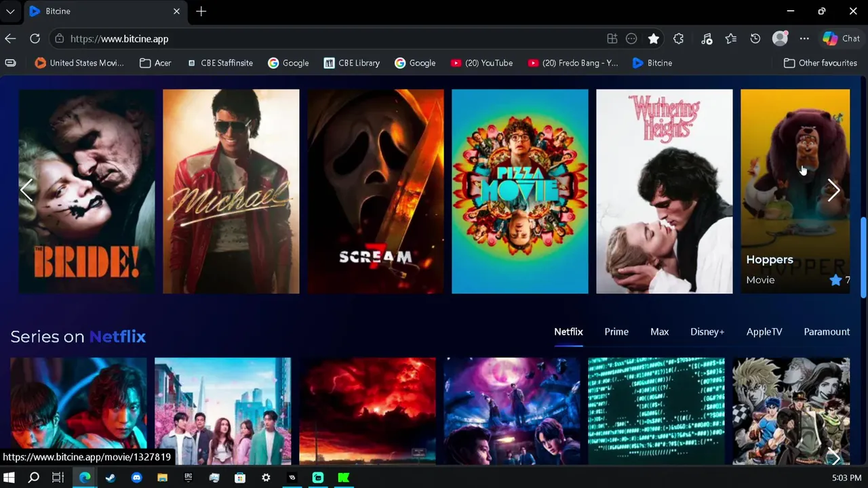The width and height of the screenshot is (868, 488).
Task: Open the red stormy sky series thumbnail
Action: point(368,411)
